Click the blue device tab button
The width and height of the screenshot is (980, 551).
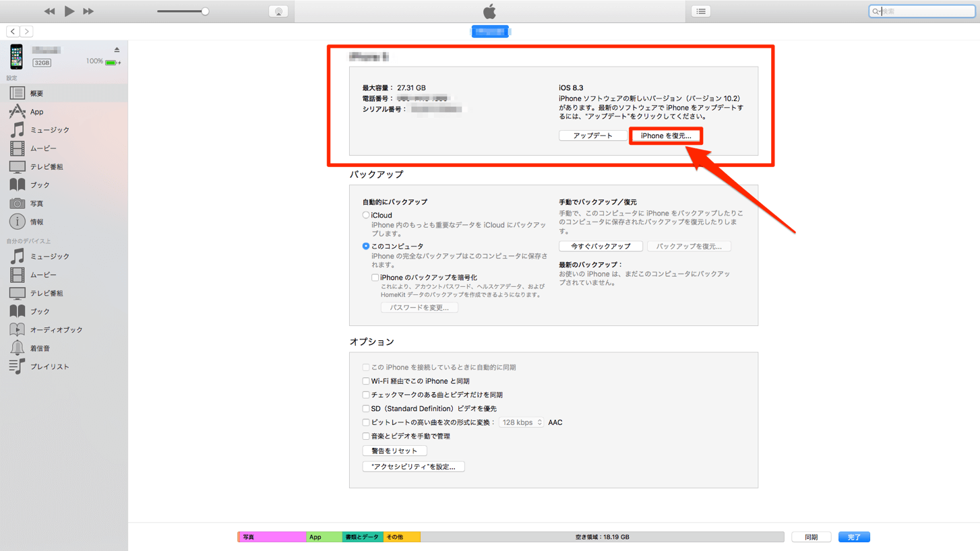click(490, 31)
